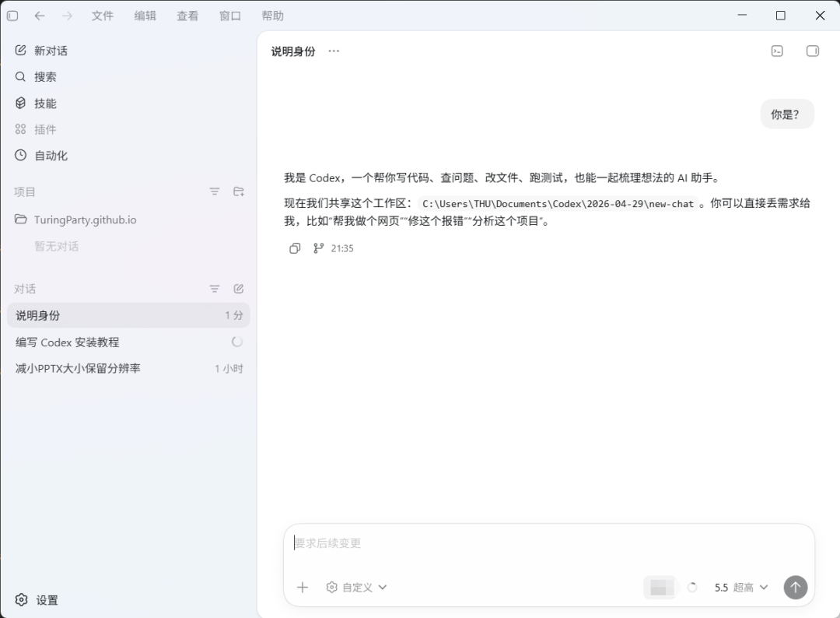Click the 21:35 timestamp
The image size is (840, 618).
pyautogui.click(x=342, y=248)
